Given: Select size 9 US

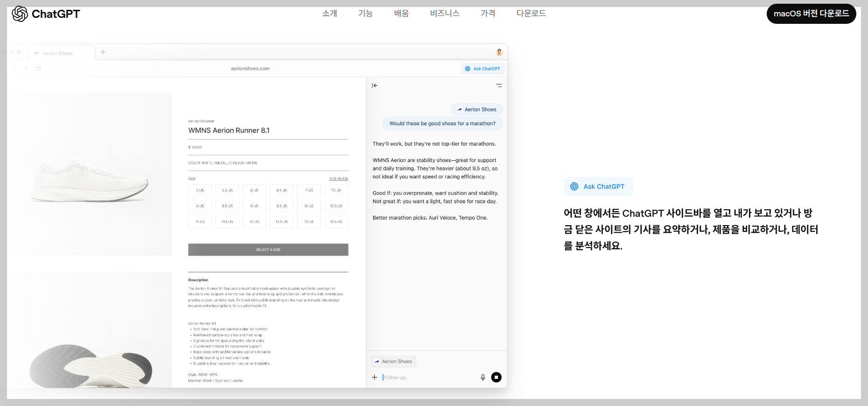Looking at the screenshot, I should click(x=254, y=206).
